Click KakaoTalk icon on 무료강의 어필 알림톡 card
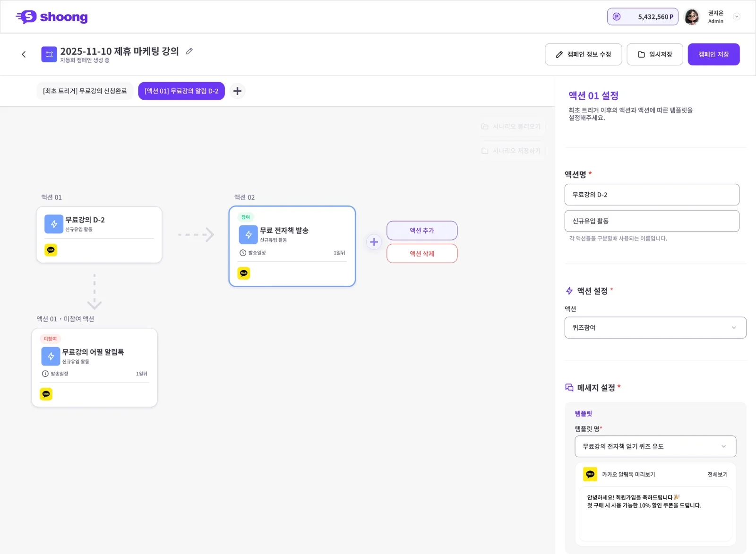 46,394
